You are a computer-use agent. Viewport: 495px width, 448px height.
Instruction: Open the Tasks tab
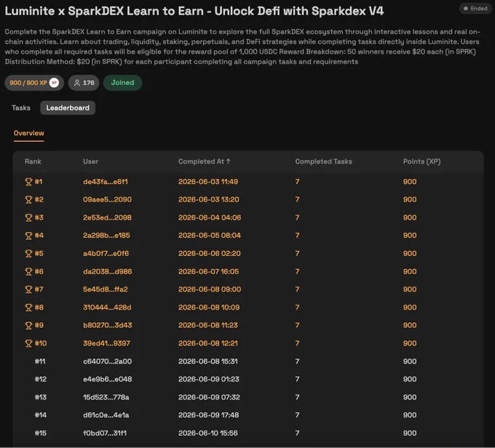pyautogui.click(x=21, y=108)
